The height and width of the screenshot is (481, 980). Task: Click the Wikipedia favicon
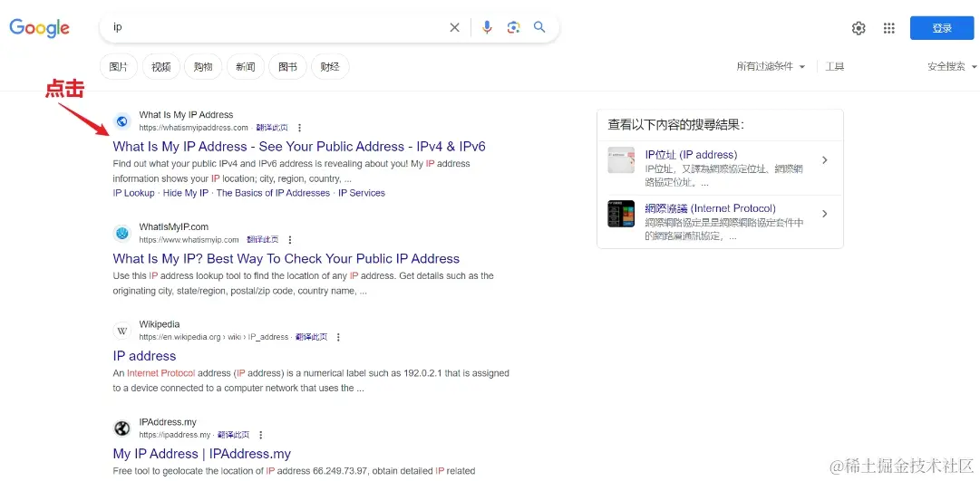(122, 331)
